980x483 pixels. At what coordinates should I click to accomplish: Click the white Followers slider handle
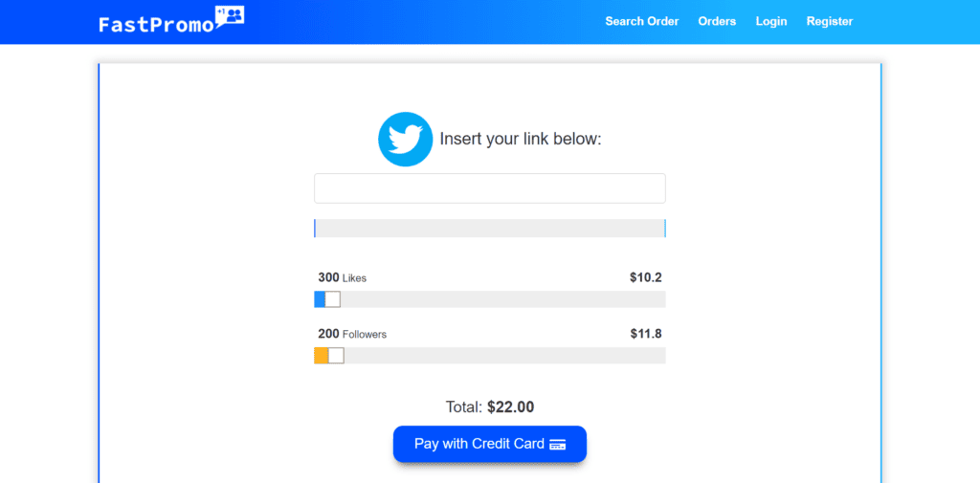coord(336,356)
